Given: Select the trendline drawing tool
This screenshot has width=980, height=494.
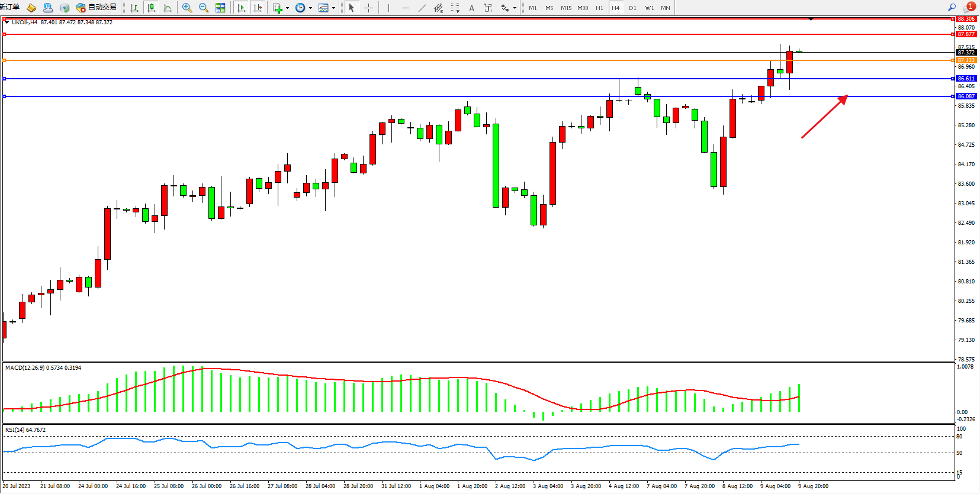Looking at the screenshot, I should click(422, 8).
